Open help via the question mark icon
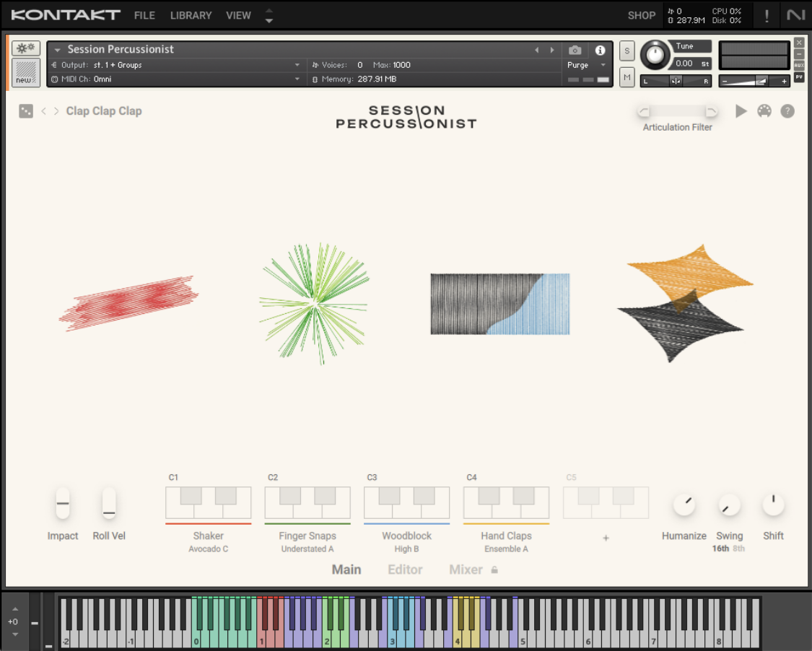 click(x=787, y=111)
